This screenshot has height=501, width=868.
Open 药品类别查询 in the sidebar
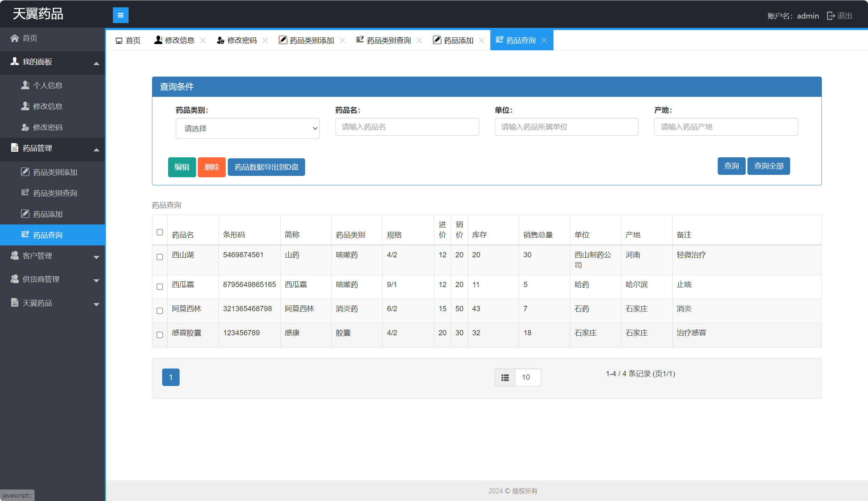coord(55,193)
